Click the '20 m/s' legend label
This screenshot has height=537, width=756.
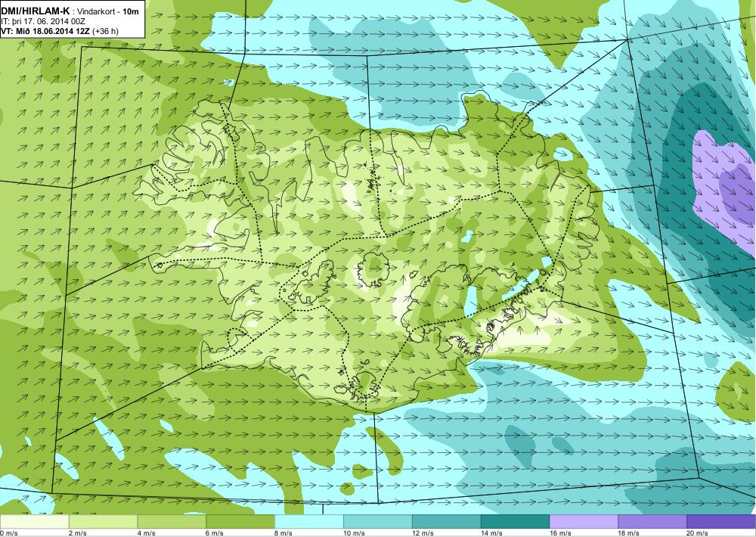[x=698, y=533]
